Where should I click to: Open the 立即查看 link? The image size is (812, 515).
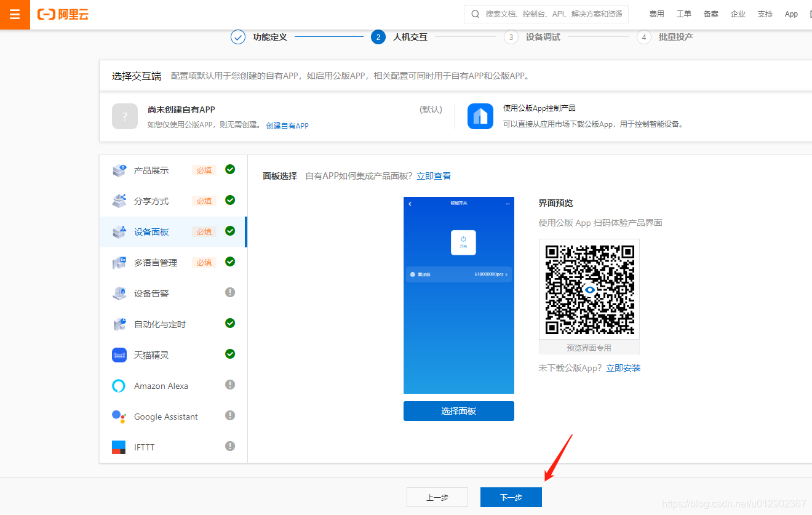434,176
